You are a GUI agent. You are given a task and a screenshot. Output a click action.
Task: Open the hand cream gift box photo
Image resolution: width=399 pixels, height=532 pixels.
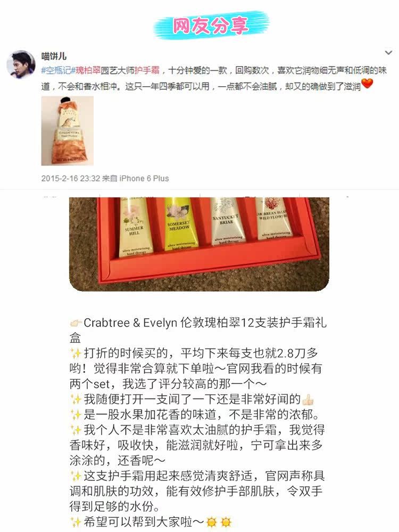pos(199,244)
